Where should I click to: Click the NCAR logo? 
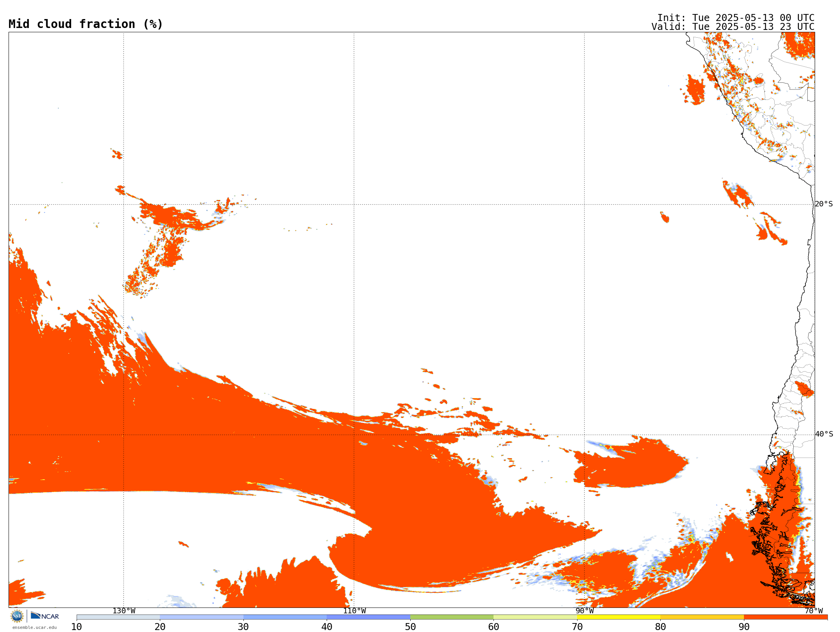tap(45, 616)
